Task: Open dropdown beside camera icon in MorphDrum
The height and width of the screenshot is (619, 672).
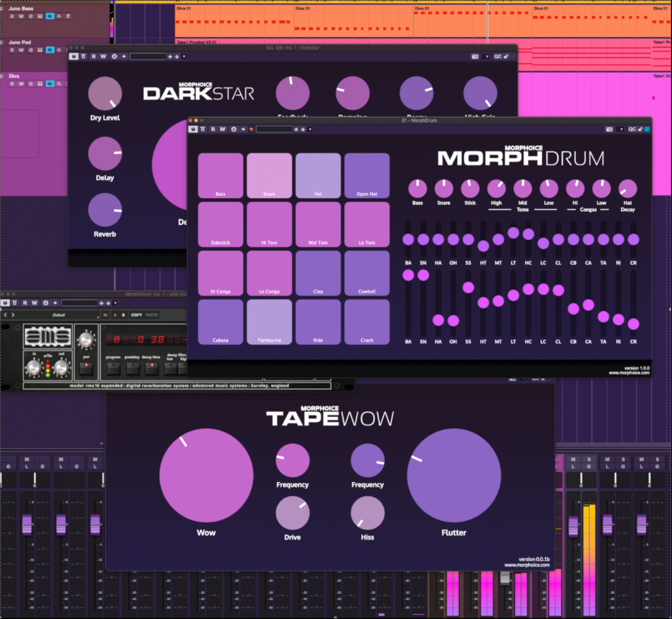Action: click(x=621, y=129)
